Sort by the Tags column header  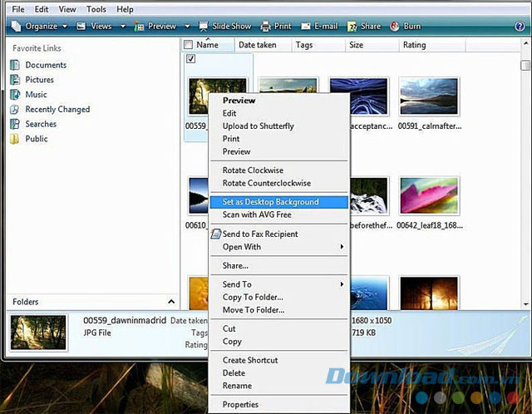tap(318, 45)
